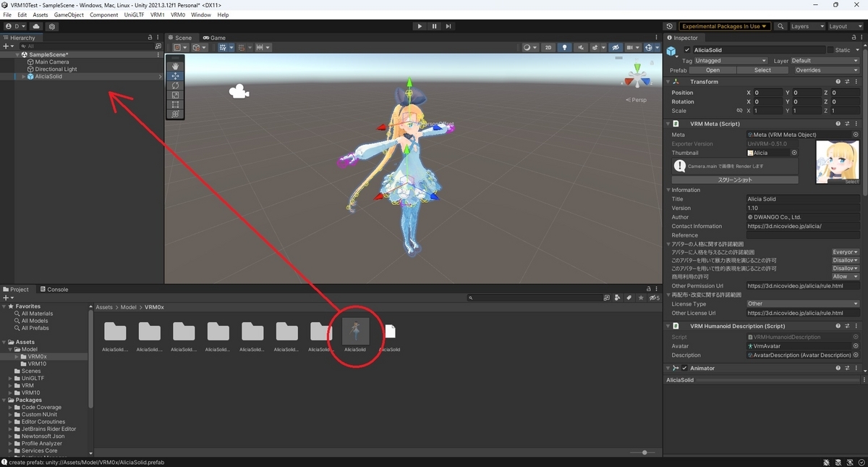The width and height of the screenshot is (868, 467).
Task: Open the Undo History icon
Action: pos(669,26)
